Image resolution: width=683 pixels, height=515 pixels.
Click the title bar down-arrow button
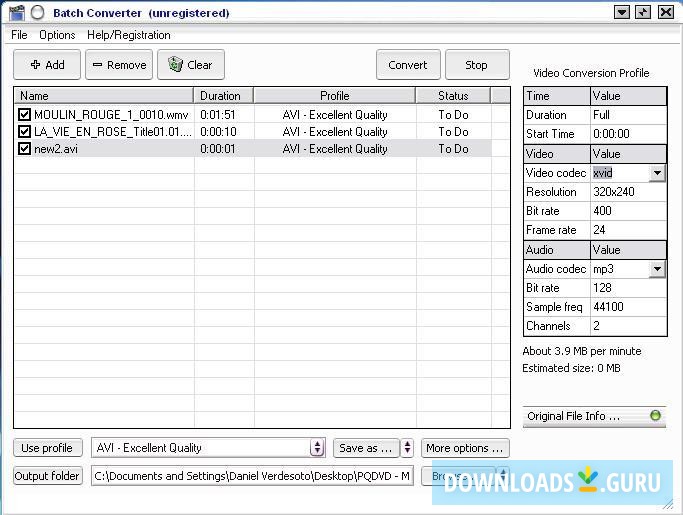622,12
